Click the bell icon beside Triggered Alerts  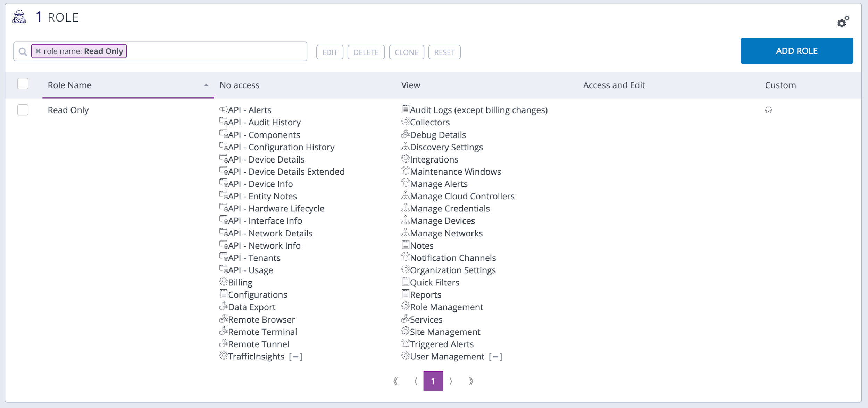click(x=405, y=343)
